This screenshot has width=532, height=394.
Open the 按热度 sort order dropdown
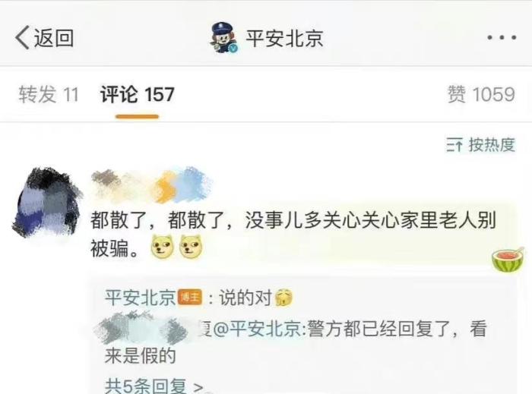[481, 145]
